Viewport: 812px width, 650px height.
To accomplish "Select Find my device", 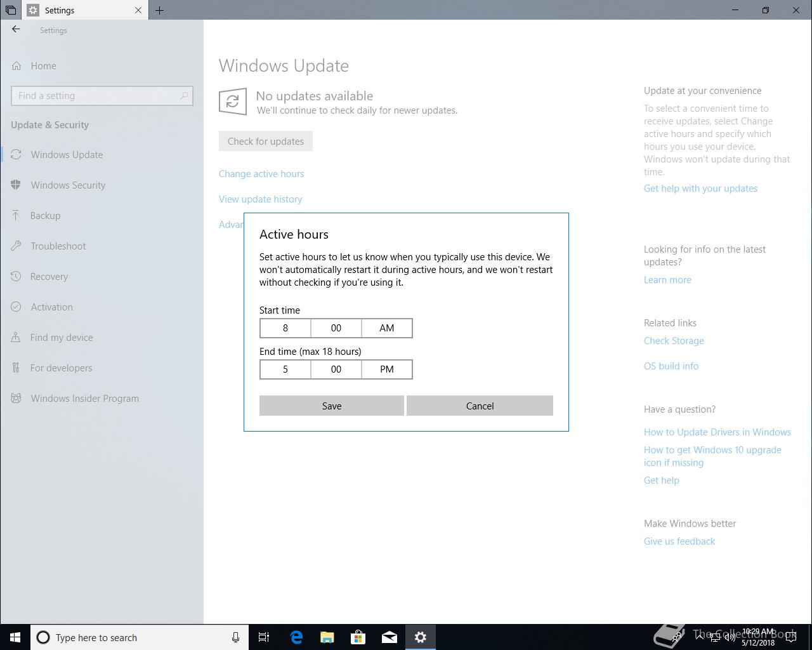I will tap(101, 338).
